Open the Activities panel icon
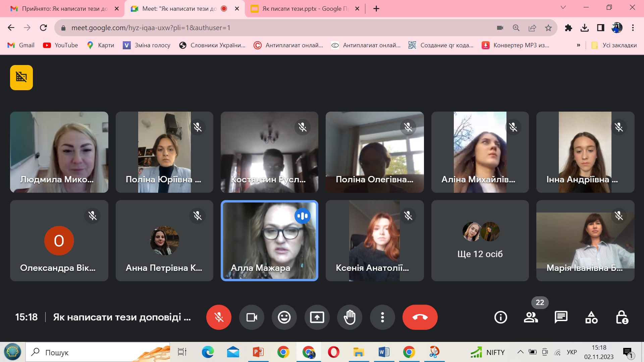Screen dimensions: 644x362 point(591,317)
